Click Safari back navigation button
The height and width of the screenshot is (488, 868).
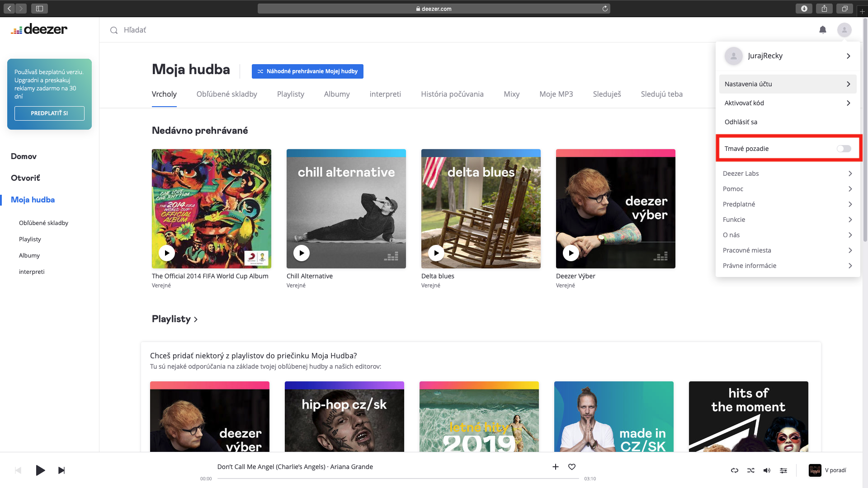coord(9,9)
